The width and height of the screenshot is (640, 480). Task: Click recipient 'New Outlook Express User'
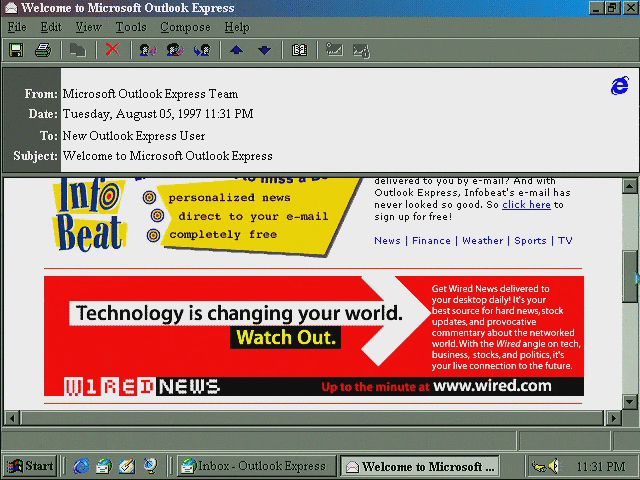(x=134, y=136)
